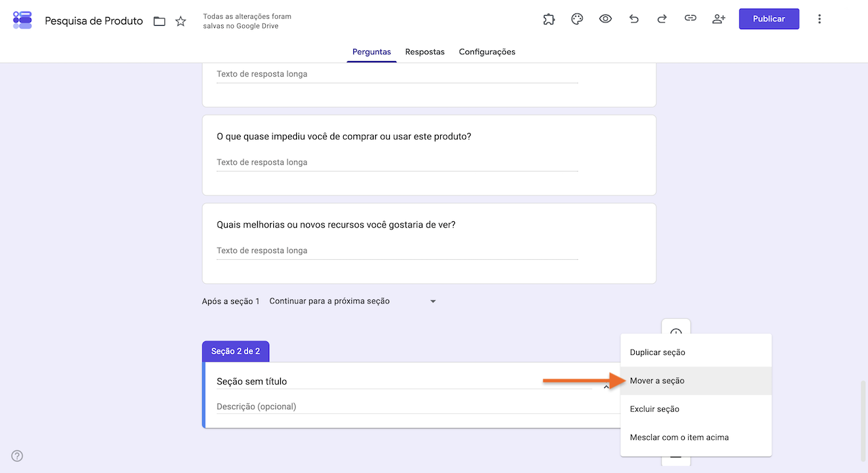Open the Continuar para a próxima seção dropdown
Image resolution: width=868 pixels, height=473 pixels.
pos(353,301)
